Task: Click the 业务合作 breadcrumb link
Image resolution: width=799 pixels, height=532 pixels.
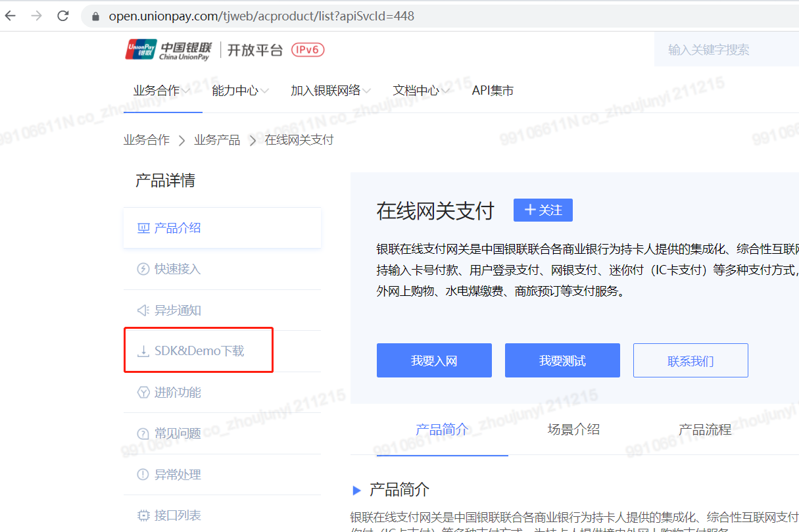Action: click(147, 140)
